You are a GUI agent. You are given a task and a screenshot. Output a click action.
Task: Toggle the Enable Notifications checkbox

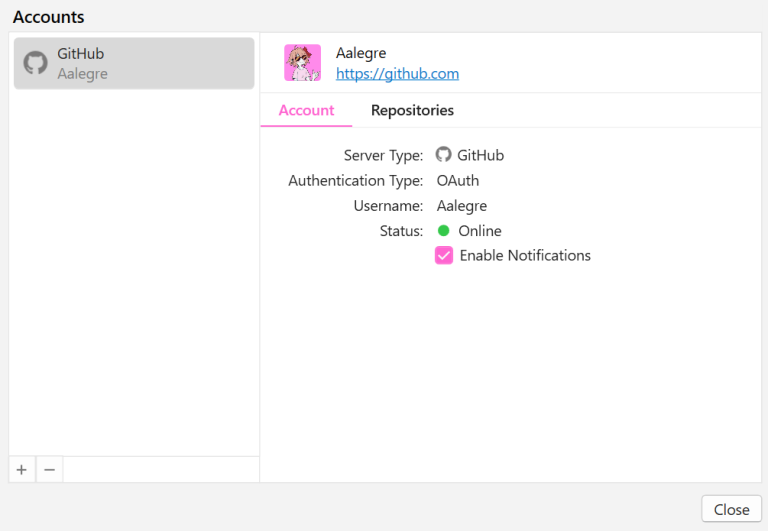pos(444,255)
